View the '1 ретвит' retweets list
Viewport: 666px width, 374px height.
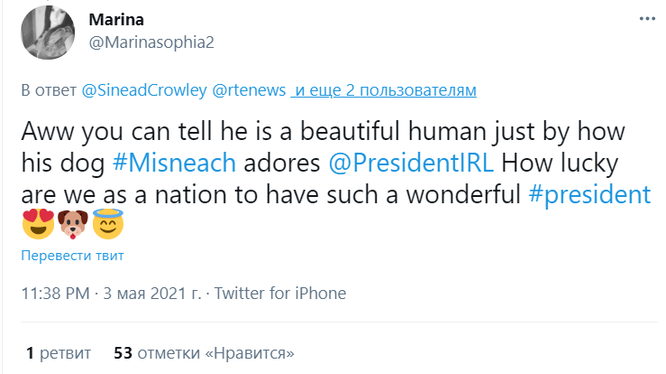click(59, 353)
